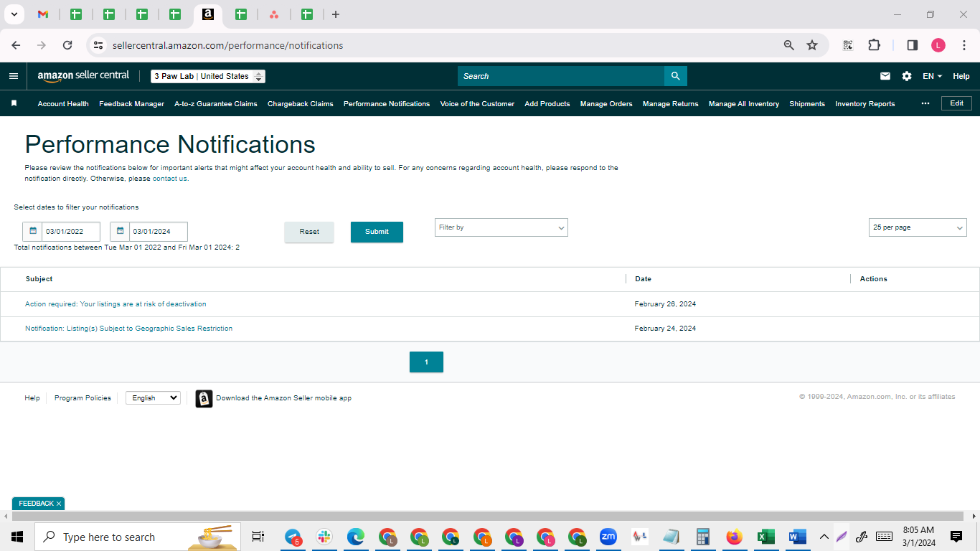Click the Reset button

tap(309, 232)
